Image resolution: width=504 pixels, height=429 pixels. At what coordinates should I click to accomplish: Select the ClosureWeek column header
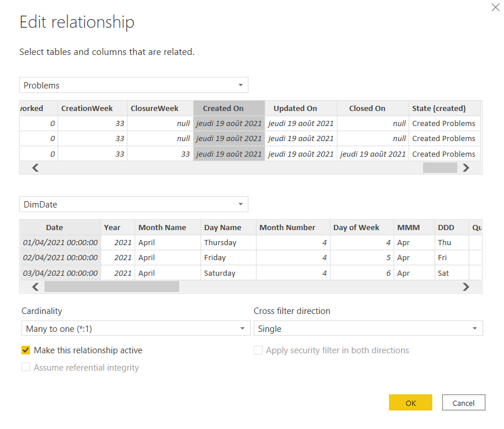coord(161,108)
